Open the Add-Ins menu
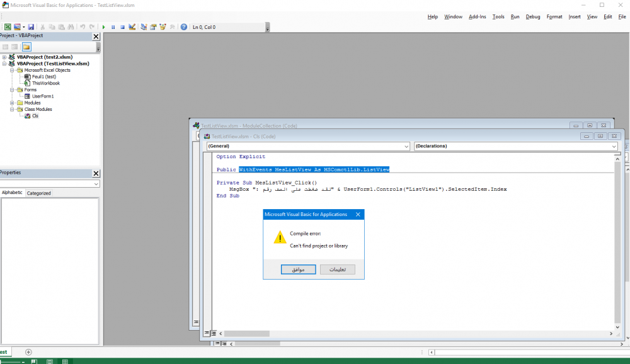The height and width of the screenshot is (364, 630). click(478, 16)
